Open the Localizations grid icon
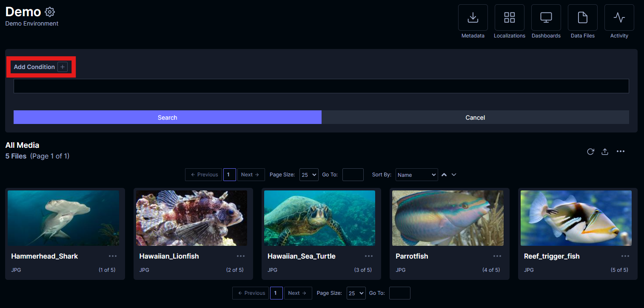 tap(510, 17)
